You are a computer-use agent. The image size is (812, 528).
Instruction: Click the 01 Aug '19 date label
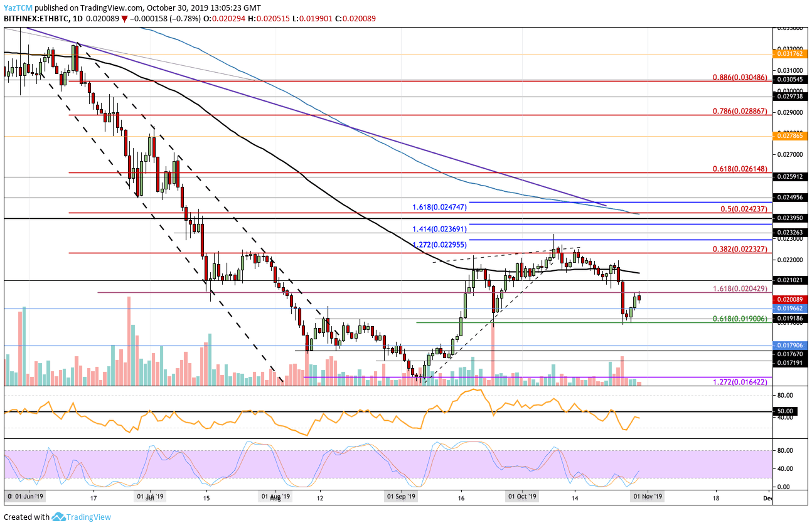pos(277,498)
